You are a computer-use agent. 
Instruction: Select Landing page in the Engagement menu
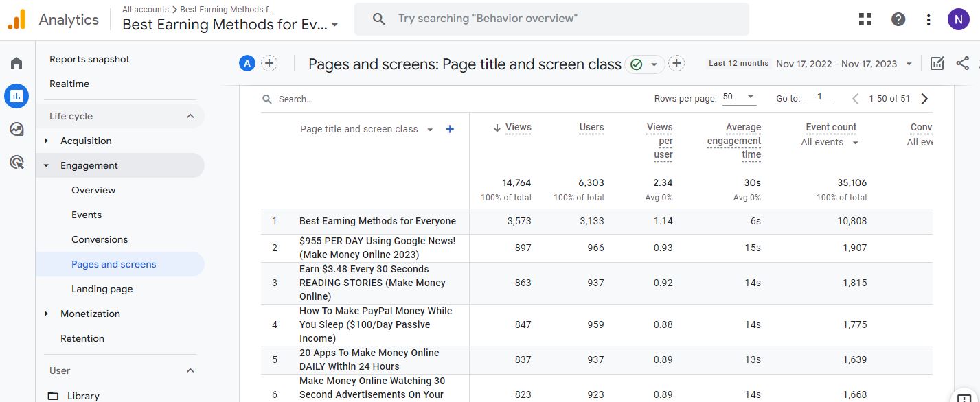102,289
